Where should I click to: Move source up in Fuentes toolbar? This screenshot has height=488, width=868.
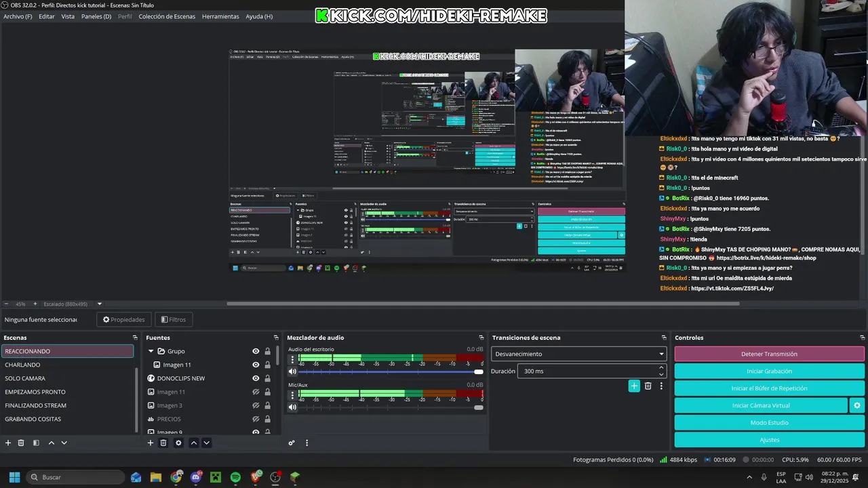tap(193, 443)
